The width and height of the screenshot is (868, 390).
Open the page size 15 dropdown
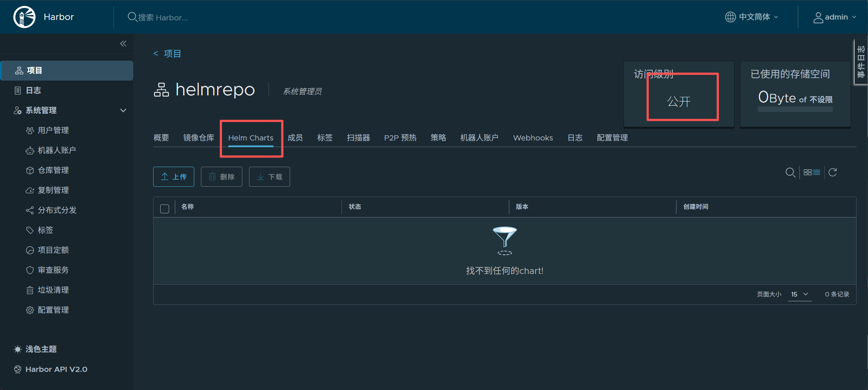coord(800,294)
